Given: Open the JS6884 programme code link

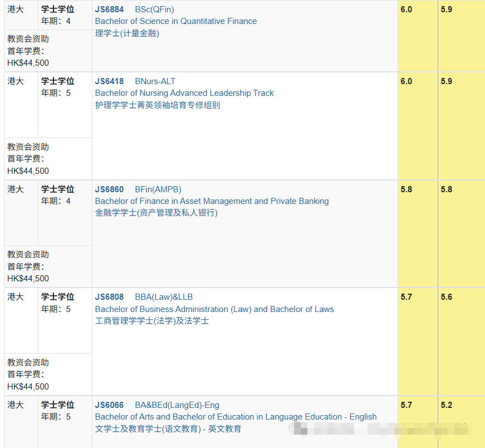Looking at the screenshot, I should point(109,9).
